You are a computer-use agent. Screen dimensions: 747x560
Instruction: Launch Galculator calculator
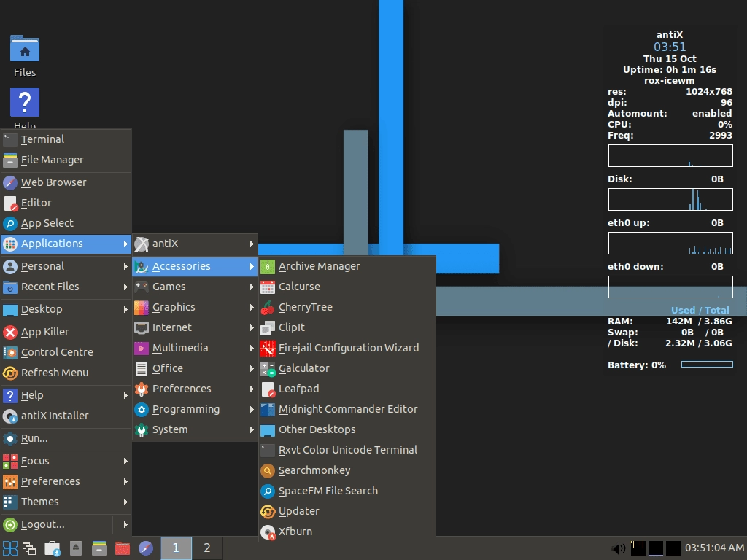pos(347,368)
